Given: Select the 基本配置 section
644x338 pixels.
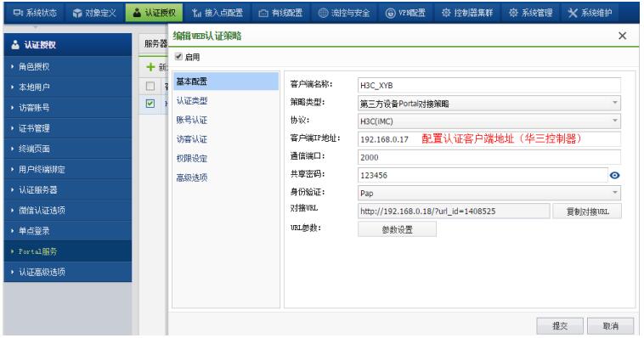Looking at the screenshot, I should 225,82.
